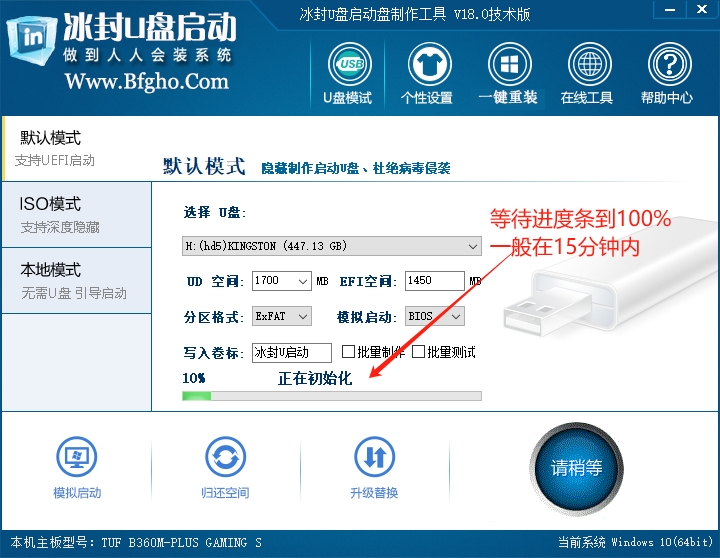Expand the U盘 selection dropdown (KINGSTON)

click(x=332, y=246)
